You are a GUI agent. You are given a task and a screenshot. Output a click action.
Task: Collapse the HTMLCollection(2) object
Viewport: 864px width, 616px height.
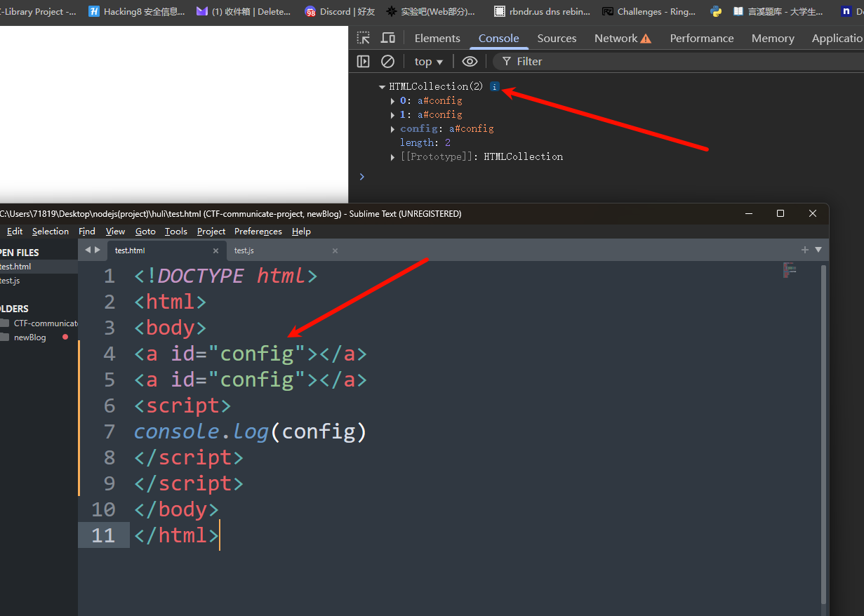(x=382, y=86)
